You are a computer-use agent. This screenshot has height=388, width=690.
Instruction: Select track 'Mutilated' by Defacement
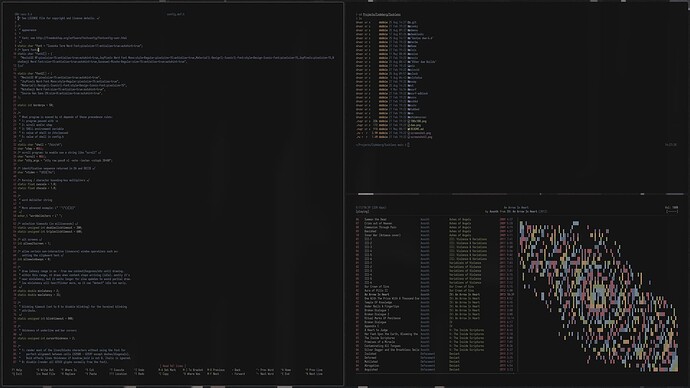pyautogui.click(x=371, y=362)
